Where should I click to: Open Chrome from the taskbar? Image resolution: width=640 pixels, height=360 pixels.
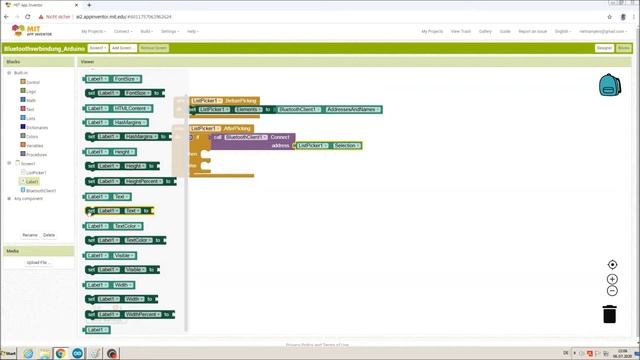point(60,353)
